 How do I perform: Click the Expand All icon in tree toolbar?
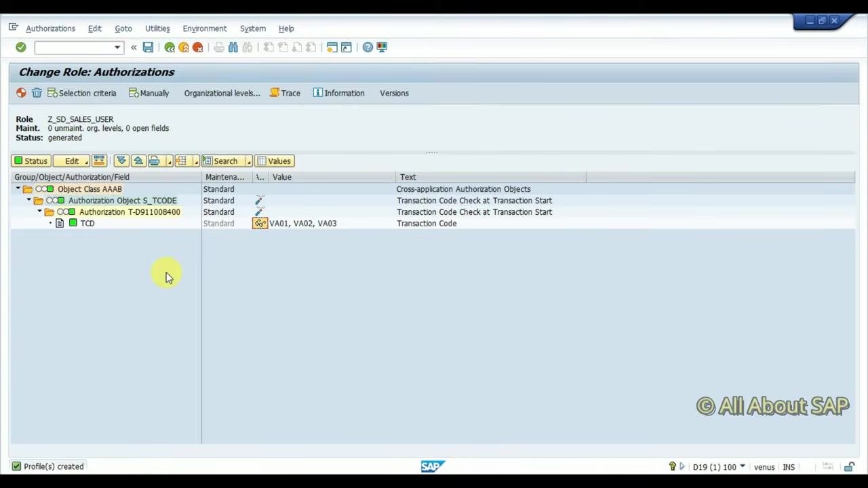pyautogui.click(x=121, y=161)
